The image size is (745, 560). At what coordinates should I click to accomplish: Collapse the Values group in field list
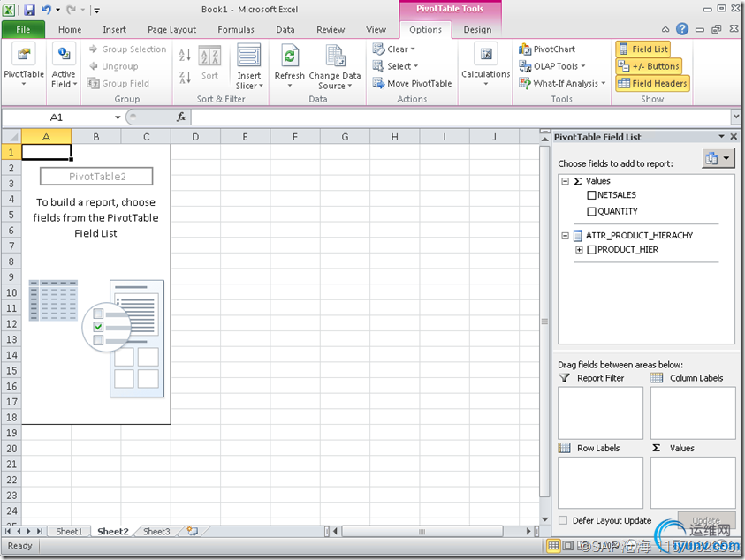[x=566, y=181]
